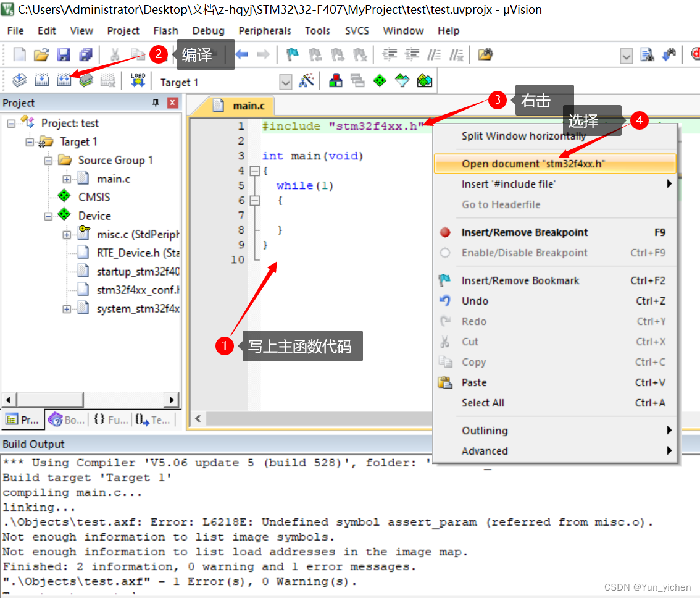700x598 pixels.
Task: Choose Split Window horizontally
Action: click(556, 136)
